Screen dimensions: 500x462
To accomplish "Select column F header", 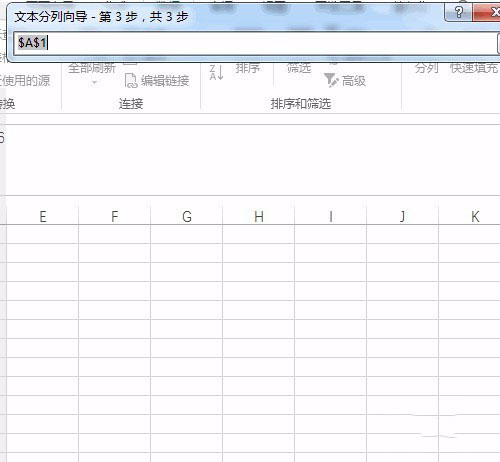I will [115, 216].
